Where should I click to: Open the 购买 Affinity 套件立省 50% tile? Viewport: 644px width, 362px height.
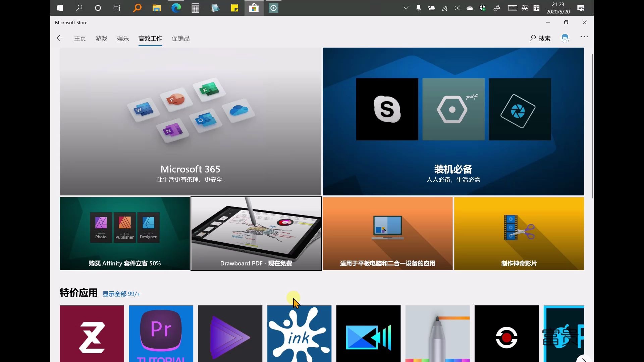[125, 234]
